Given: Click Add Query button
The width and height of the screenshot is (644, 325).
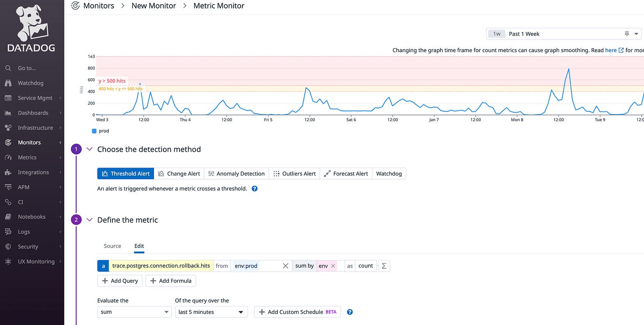Looking at the screenshot, I should pyautogui.click(x=120, y=281).
